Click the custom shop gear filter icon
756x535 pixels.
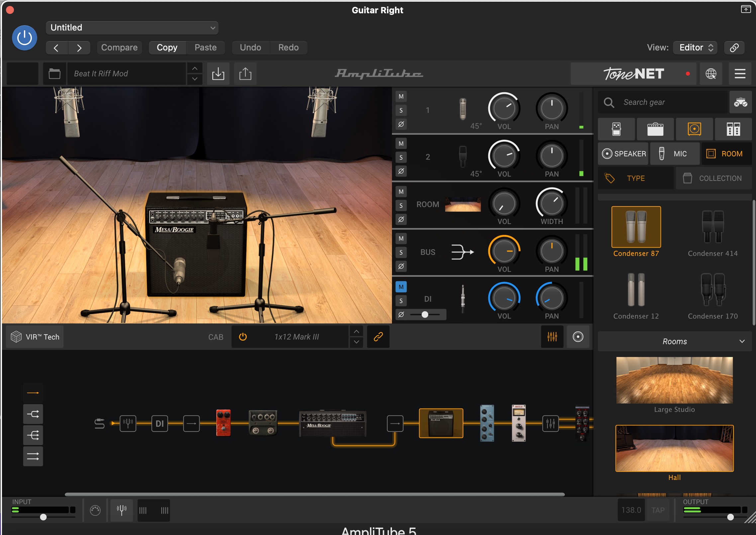740,102
